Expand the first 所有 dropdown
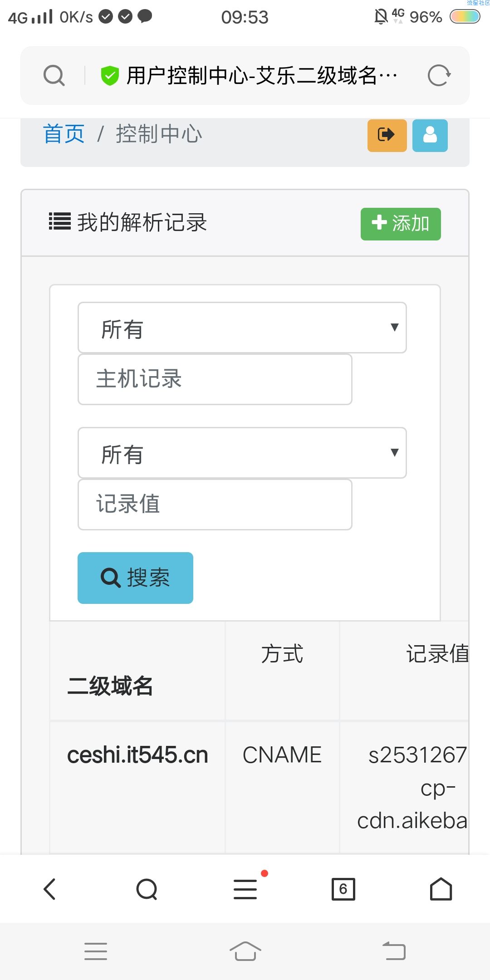 coord(242,328)
